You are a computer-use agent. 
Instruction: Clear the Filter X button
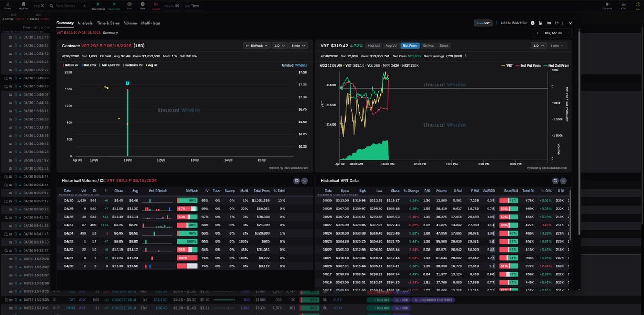(x=39, y=6)
